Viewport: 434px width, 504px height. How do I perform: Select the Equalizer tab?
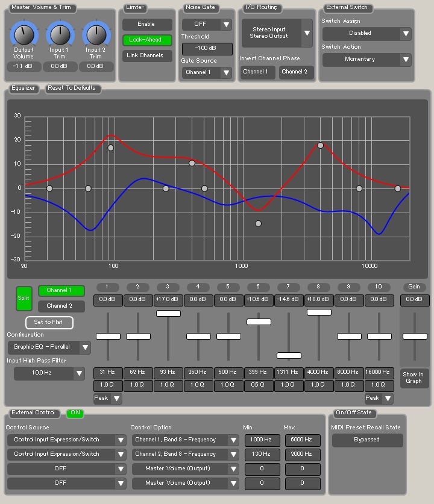click(x=24, y=89)
